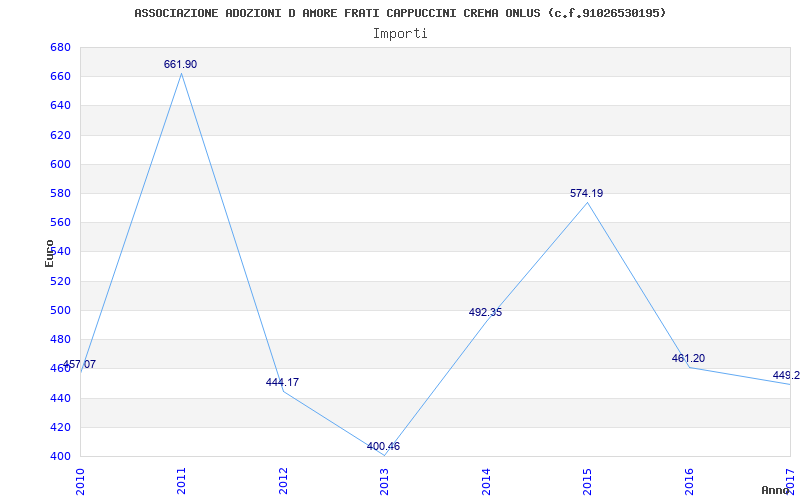The image size is (800, 500).
Task: Click the 2011 x-axis label
Action: pyautogui.click(x=181, y=481)
